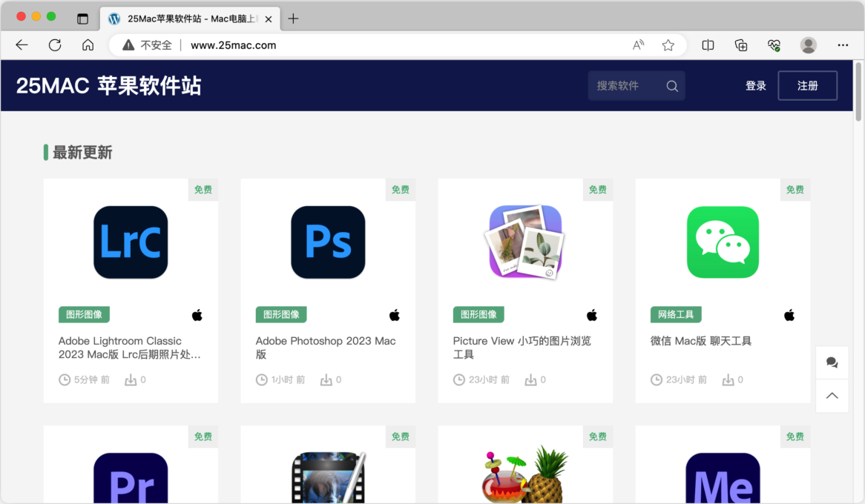Screen dimensions: 865x504
Task: Open the Picture View 小巧的图片浏览工具 title
Action: click(522, 348)
